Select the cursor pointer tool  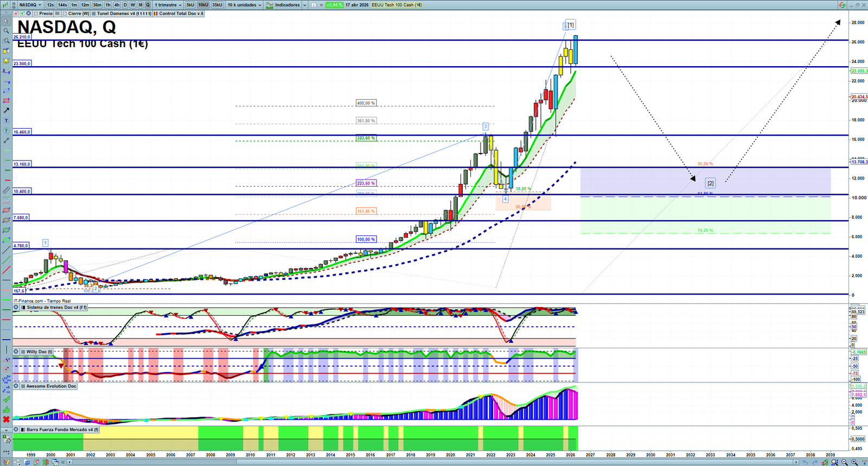[x=6, y=21]
